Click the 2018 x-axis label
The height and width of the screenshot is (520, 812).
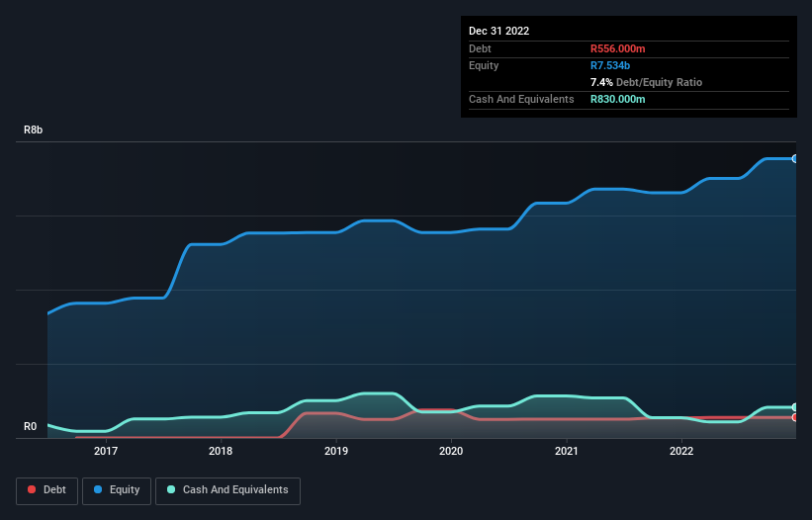pos(221,451)
